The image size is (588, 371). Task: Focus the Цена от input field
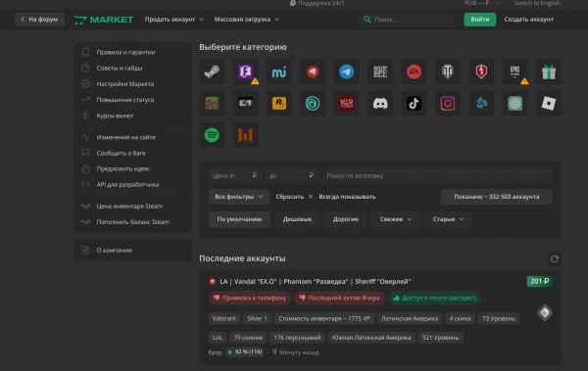(x=235, y=175)
